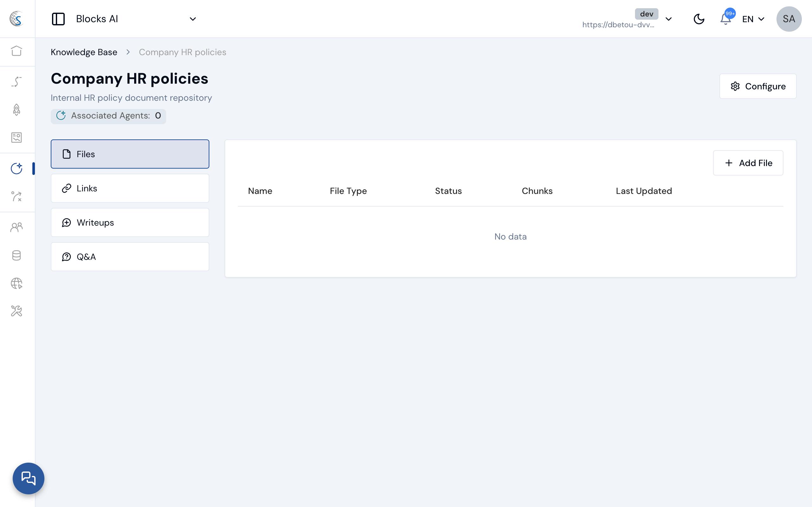This screenshot has height=507, width=812.
Task: Toggle dark mode with the moon icon
Action: [x=699, y=19]
